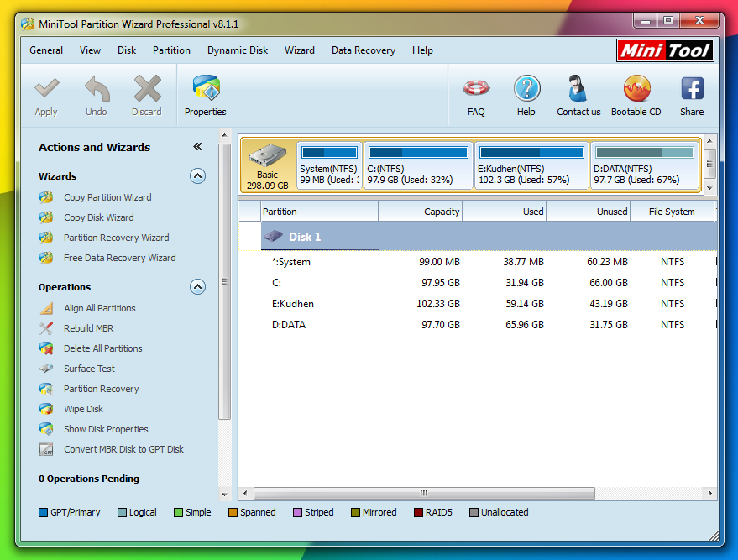Click right arrow of partition list scrollbar
The height and width of the screenshot is (560, 738).
[709, 493]
